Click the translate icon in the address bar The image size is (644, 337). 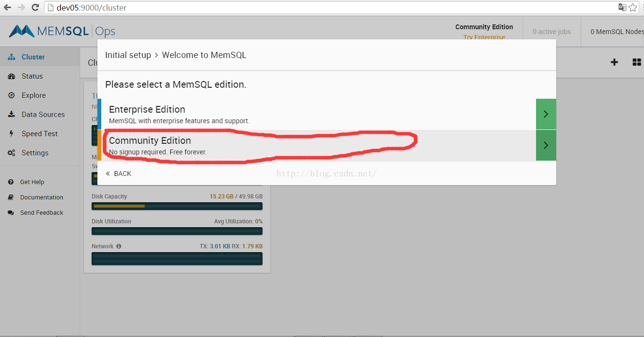click(x=622, y=8)
